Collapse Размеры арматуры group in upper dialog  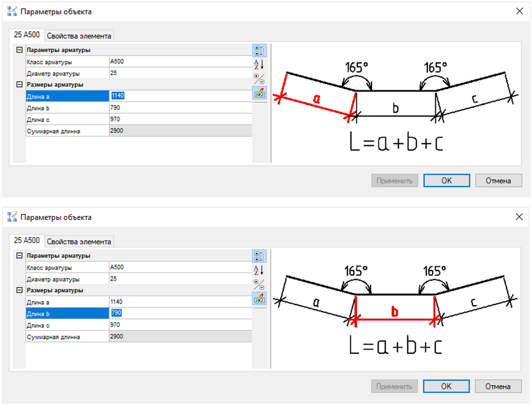point(19,85)
